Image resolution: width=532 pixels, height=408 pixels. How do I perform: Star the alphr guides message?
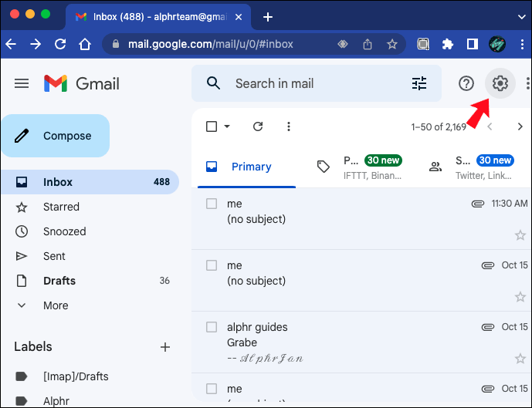coord(520,358)
